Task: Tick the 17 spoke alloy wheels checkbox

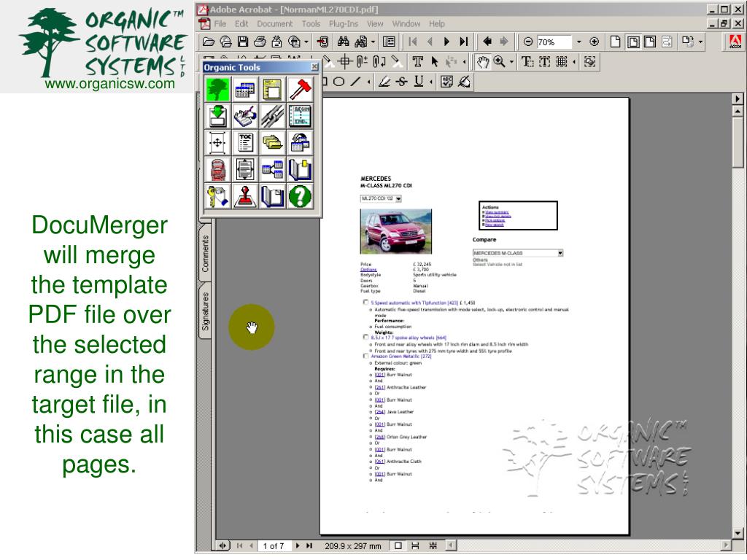Action: (365, 337)
